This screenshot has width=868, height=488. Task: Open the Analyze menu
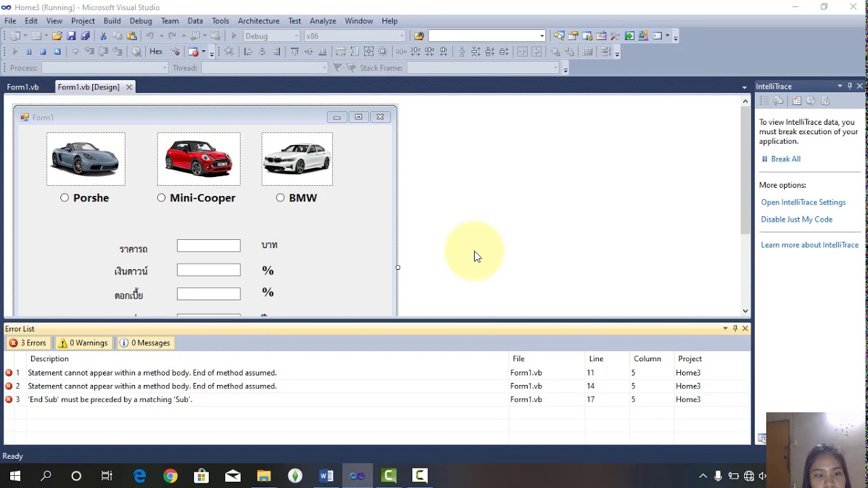click(323, 21)
